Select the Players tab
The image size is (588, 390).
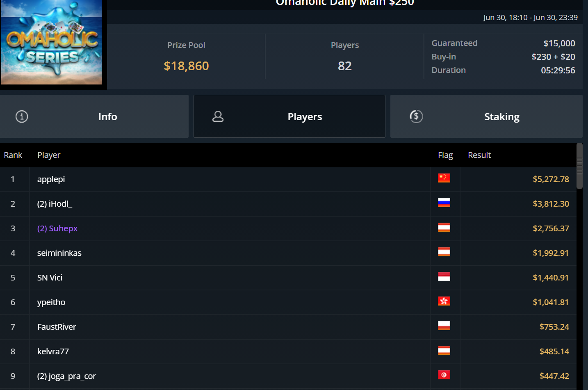tap(289, 116)
